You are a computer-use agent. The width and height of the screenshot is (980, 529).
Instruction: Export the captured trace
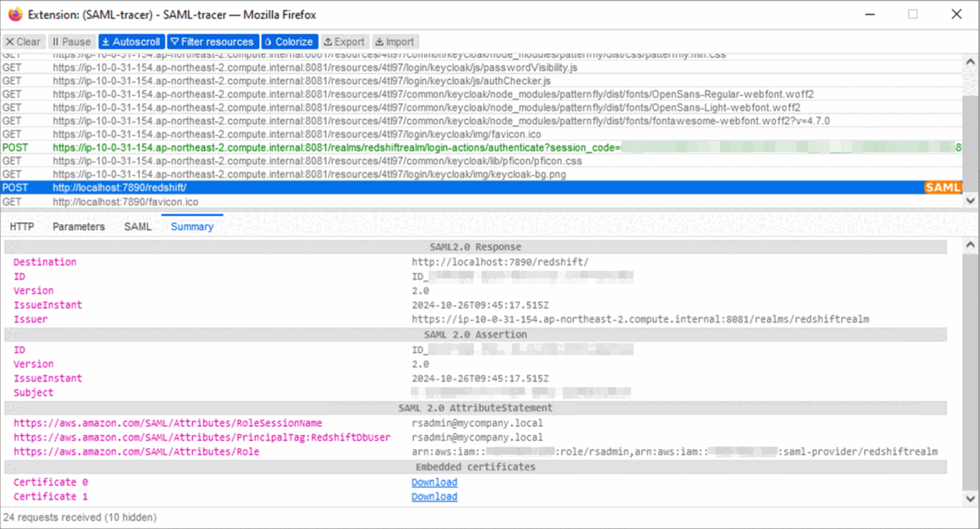(x=344, y=42)
